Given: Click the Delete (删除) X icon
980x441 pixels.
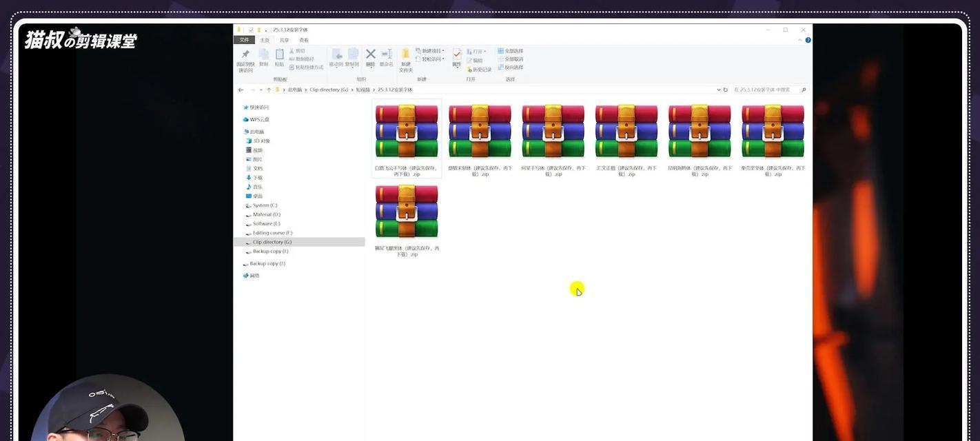Looking at the screenshot, I should [x=370, y=54].
